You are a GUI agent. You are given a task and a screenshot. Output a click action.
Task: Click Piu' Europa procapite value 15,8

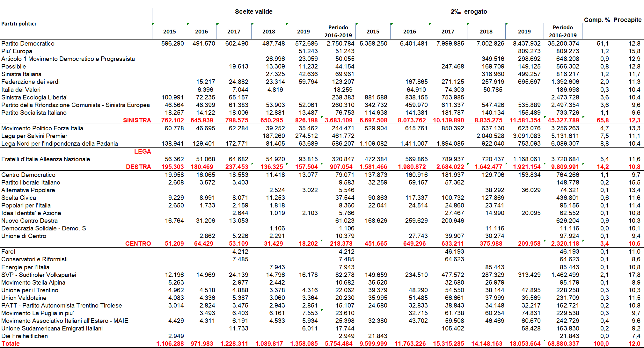[634, 51]
